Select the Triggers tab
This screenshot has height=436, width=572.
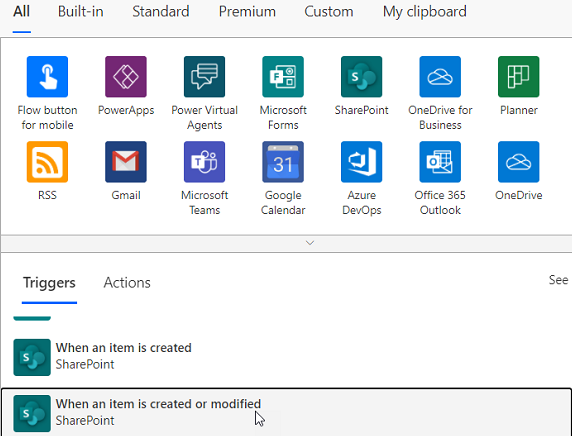click(x=49, y=283)
